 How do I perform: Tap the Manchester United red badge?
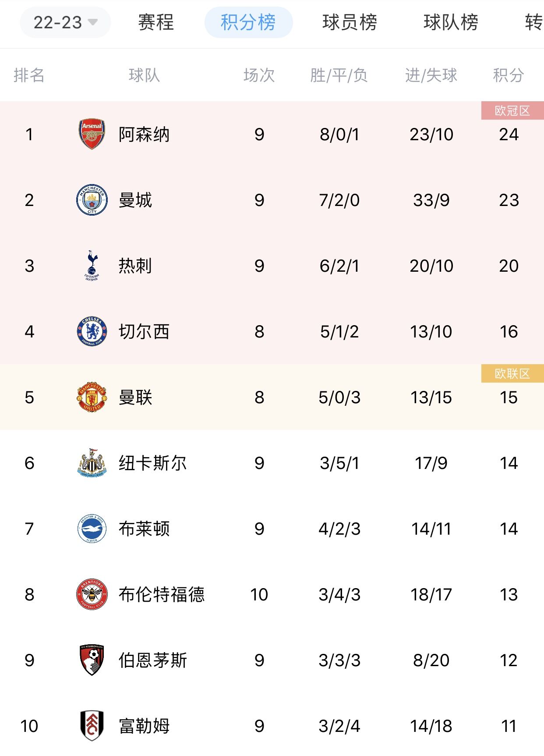92,397
